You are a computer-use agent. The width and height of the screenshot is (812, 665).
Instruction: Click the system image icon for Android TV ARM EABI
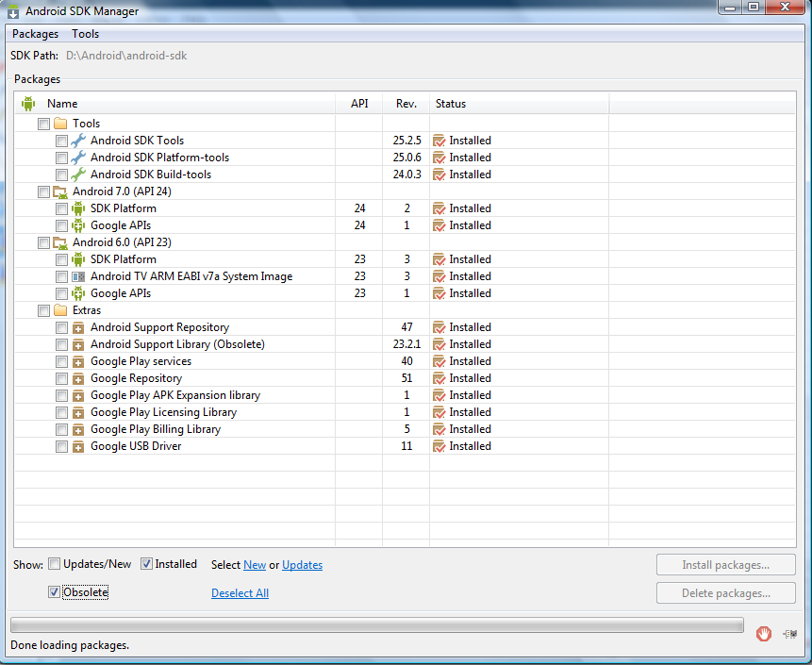[77, 275]
